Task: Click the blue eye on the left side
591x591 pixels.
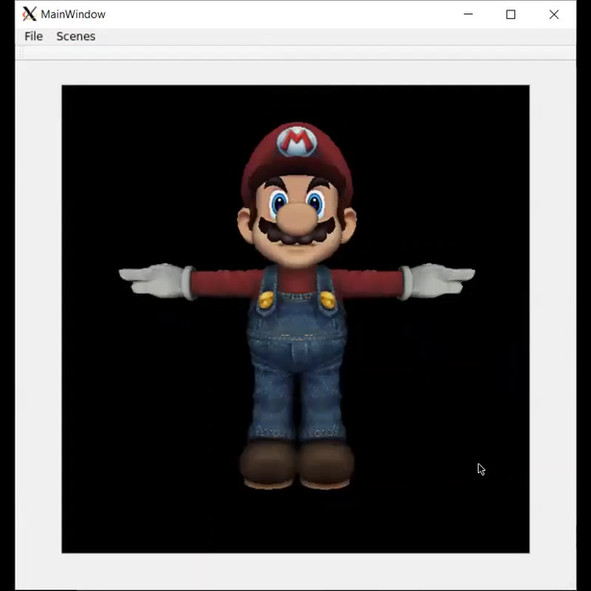Action: [279, 204]
